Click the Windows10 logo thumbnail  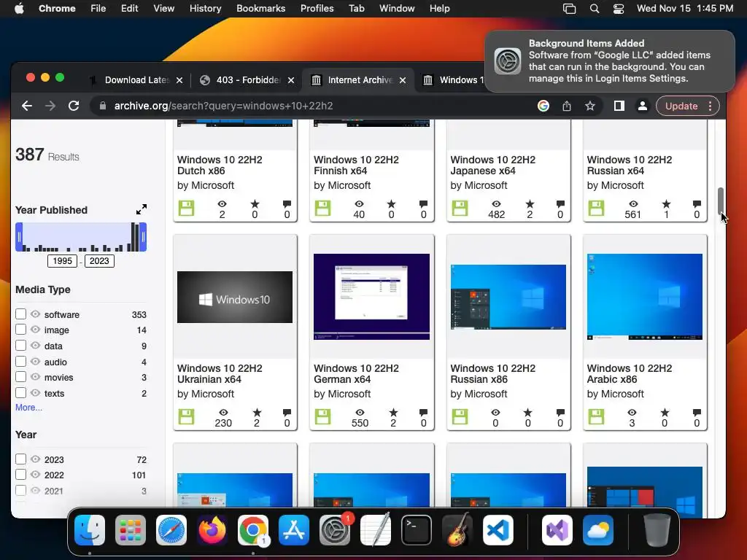235,297
